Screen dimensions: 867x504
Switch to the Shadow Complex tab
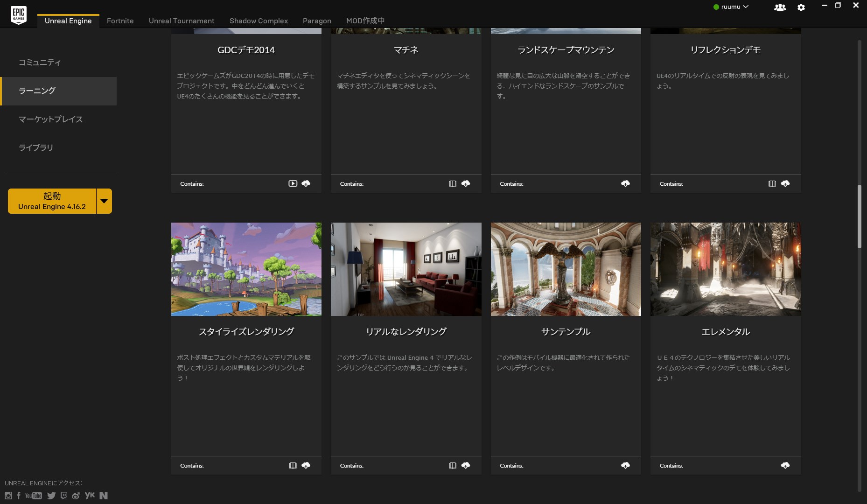[259, 21]
